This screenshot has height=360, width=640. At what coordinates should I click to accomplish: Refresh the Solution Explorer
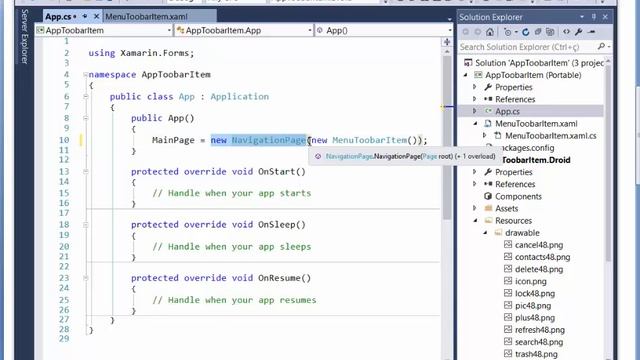[x=526, y=32]
